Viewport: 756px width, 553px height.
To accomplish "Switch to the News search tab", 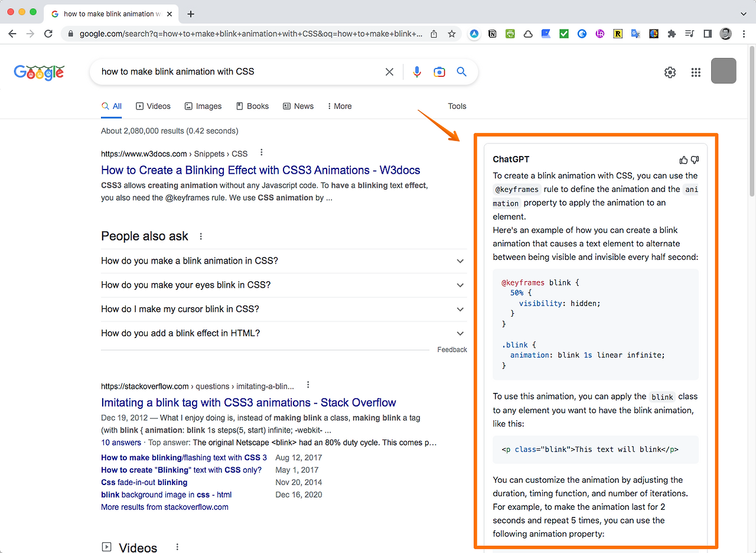I will coord(298,106).
